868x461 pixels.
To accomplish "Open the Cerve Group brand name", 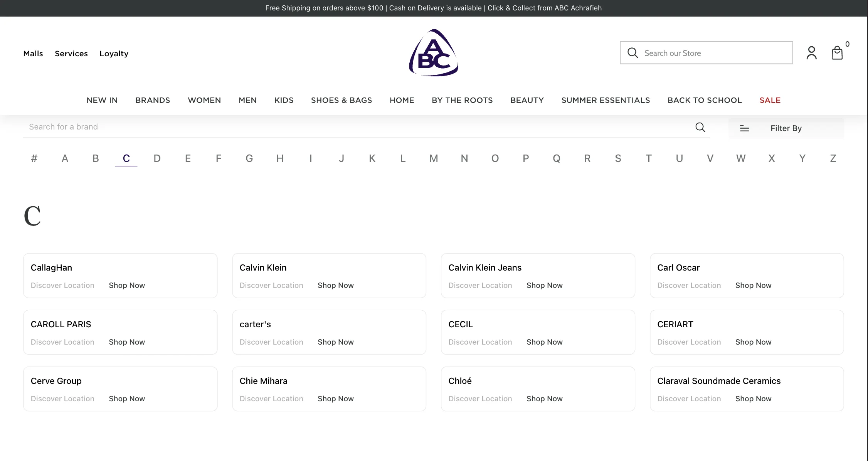I will click(x=56, y=381).
